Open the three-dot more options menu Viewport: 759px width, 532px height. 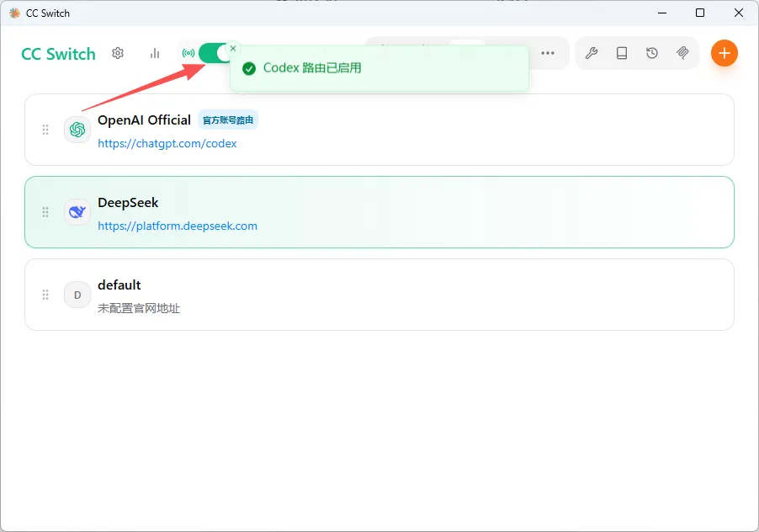(x=548, y=53)
